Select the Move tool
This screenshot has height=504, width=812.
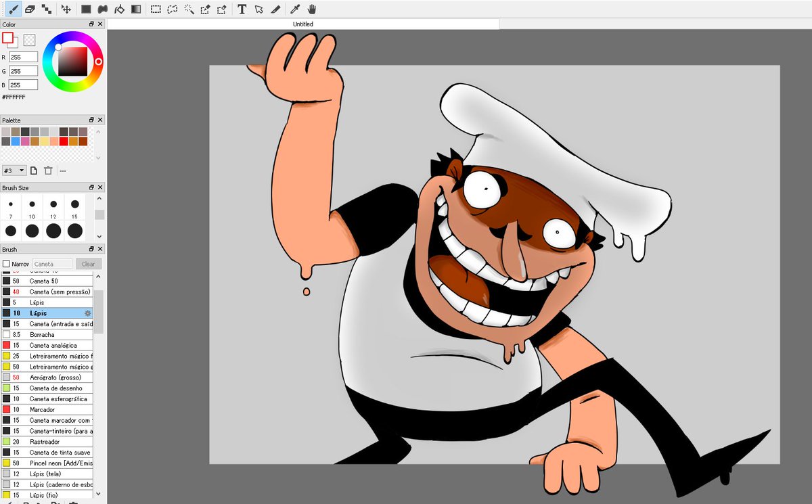click(x=66, y=9)
